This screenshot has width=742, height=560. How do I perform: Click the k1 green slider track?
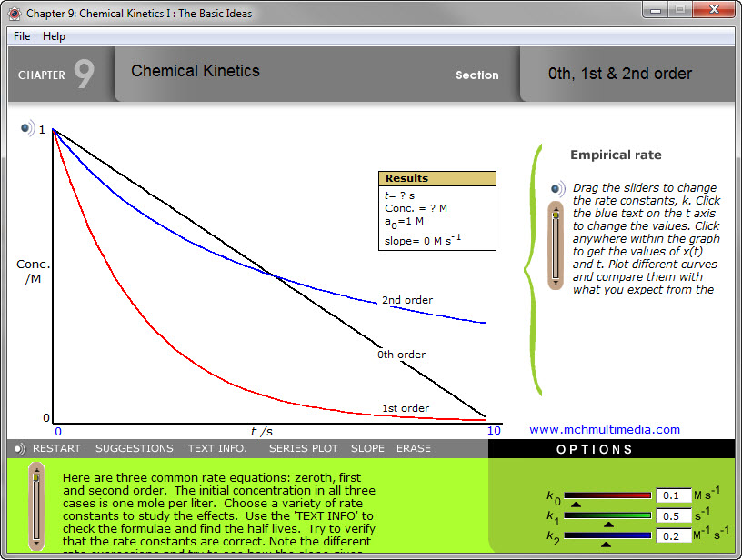coord(607,515)
